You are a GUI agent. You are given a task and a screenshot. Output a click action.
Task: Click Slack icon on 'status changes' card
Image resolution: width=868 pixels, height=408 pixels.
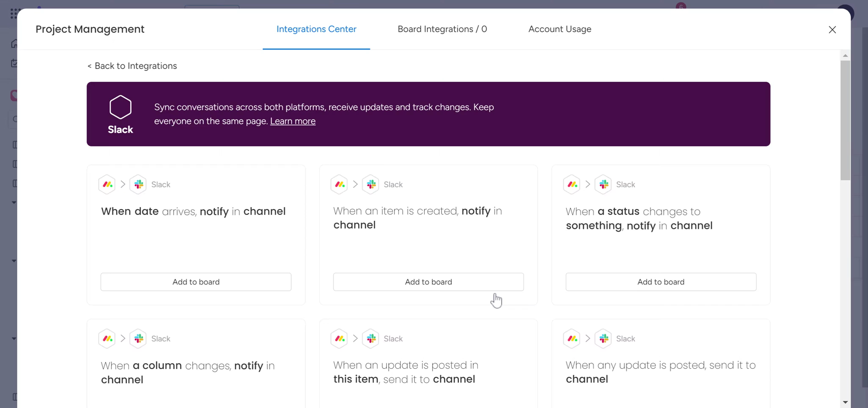tap(603, 185)
